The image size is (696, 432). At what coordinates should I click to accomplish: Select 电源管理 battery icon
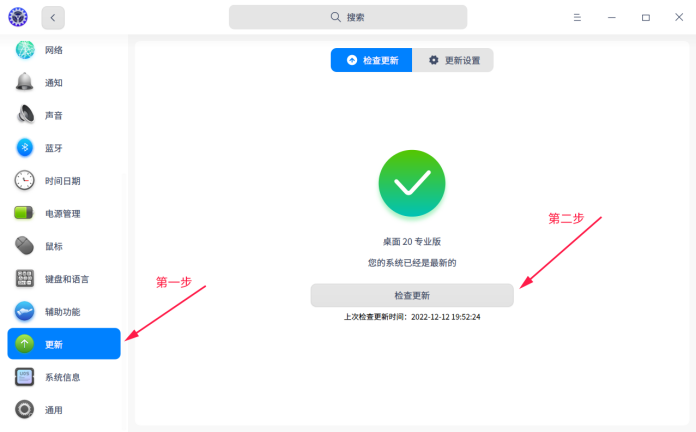pos(24,213)
